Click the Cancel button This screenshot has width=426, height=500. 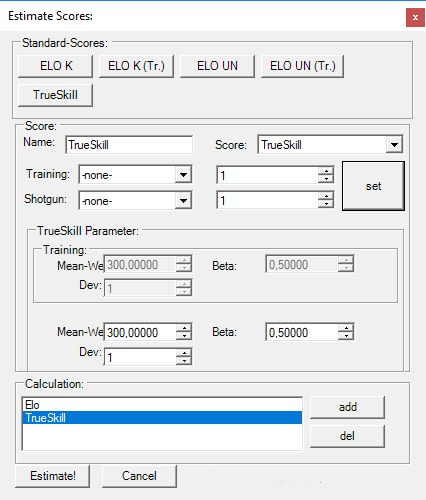(139, 476)
